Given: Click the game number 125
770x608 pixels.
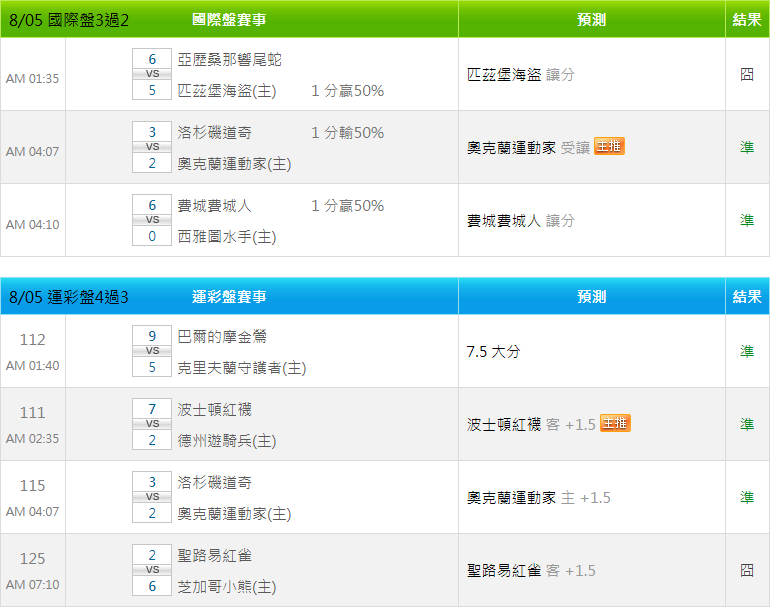Looking at the screenshot, I should click(x=32, y=559).
